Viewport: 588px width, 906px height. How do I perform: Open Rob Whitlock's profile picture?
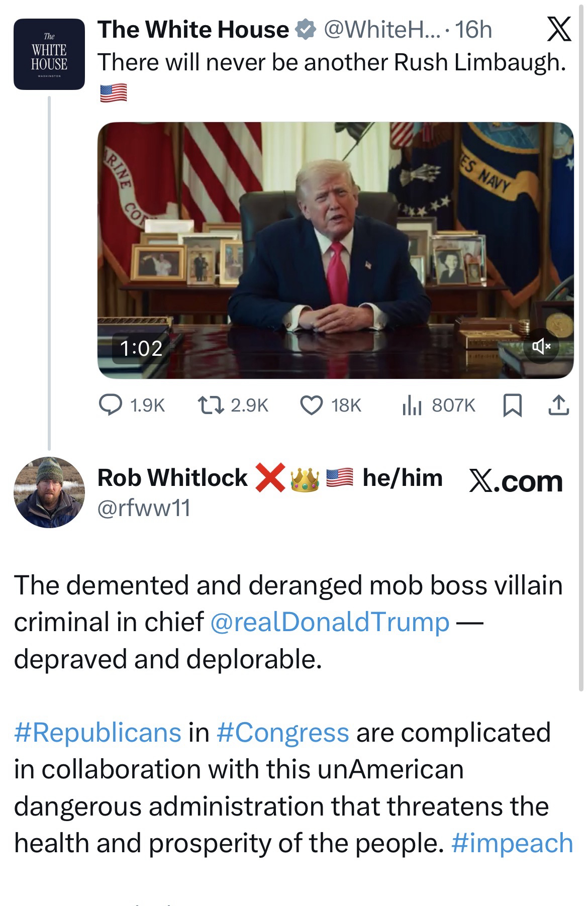49,492
